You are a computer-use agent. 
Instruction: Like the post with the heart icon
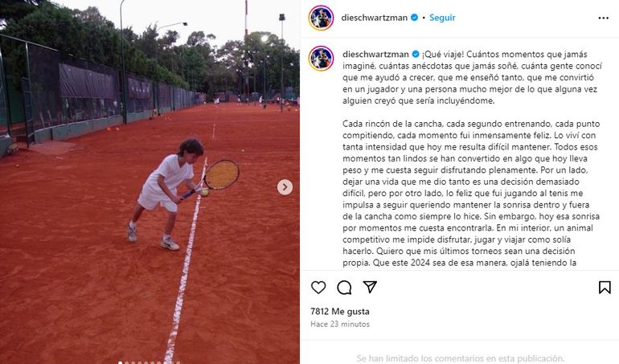point(318,287)
